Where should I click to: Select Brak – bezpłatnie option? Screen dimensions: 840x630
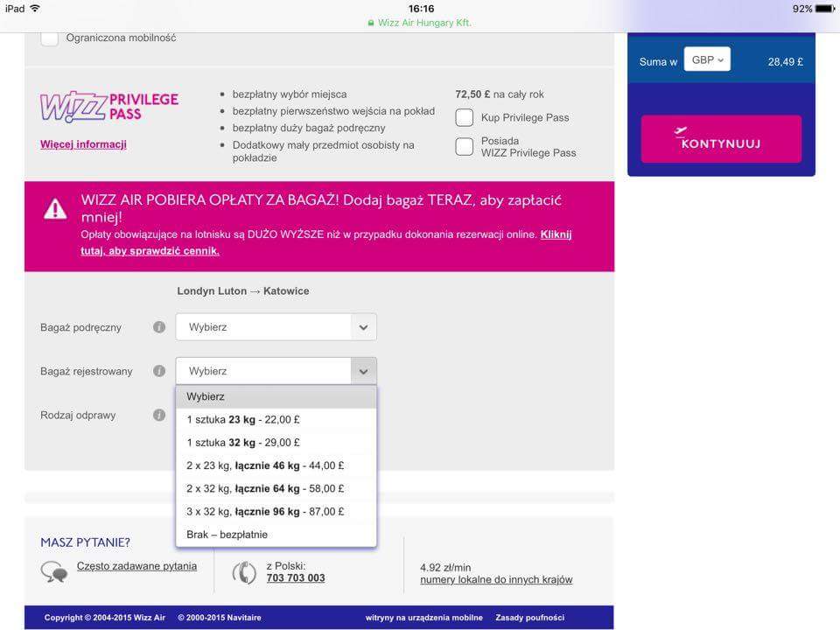276,535
